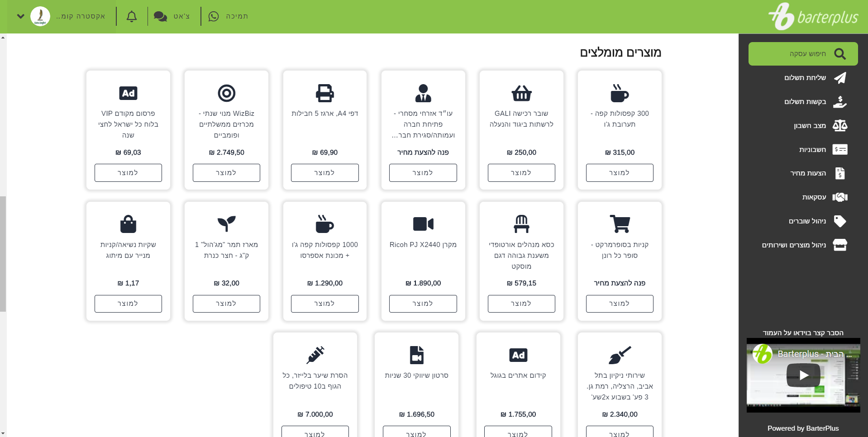Click למוצר button for 300 coffee capsules

(619, 173)
